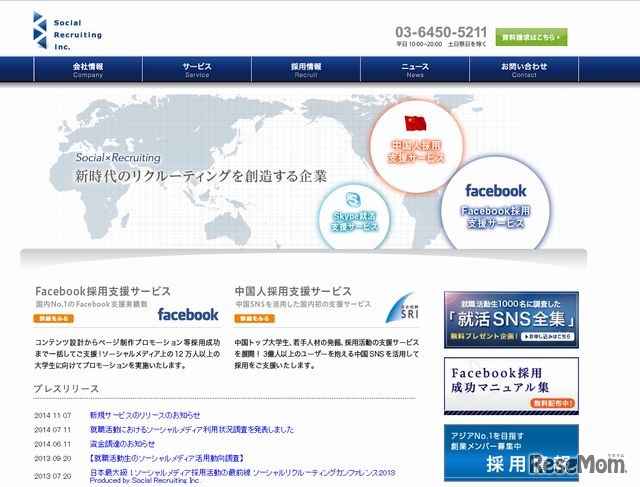Click the 詳細をみる button under Facebook採用支援サービス

53,318
